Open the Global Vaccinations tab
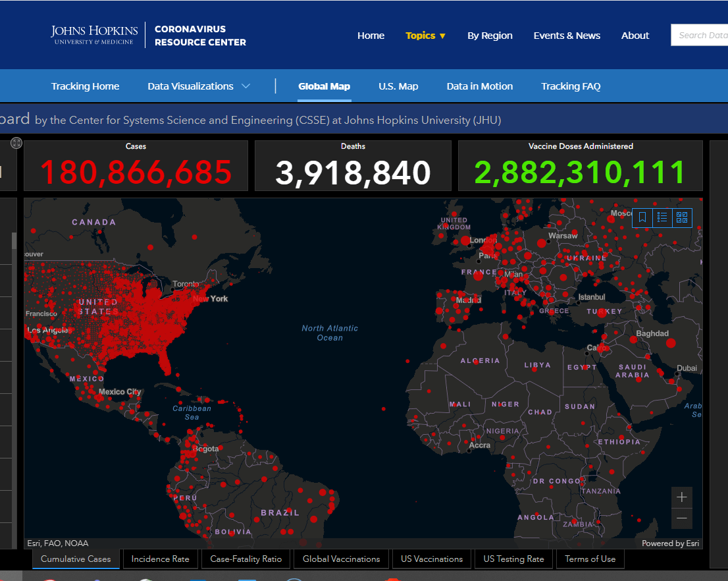 click(341, 559)
